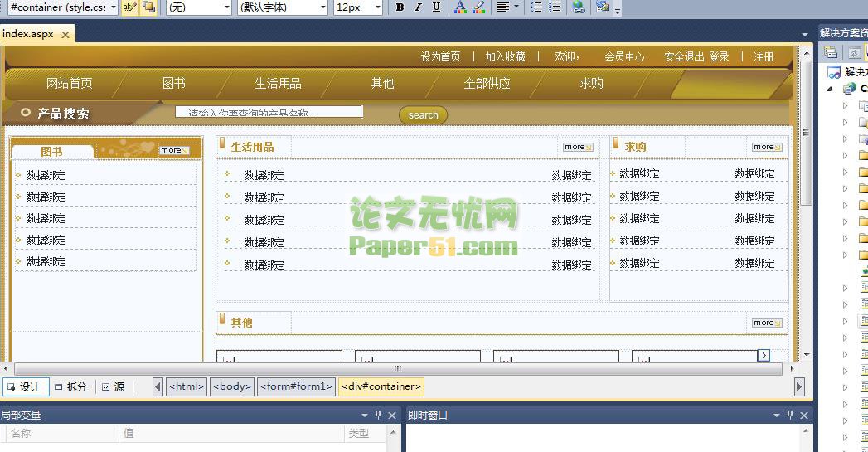The image size is (868, 452).
Task: Click the search button on the page design
Action: pos(424,115)
